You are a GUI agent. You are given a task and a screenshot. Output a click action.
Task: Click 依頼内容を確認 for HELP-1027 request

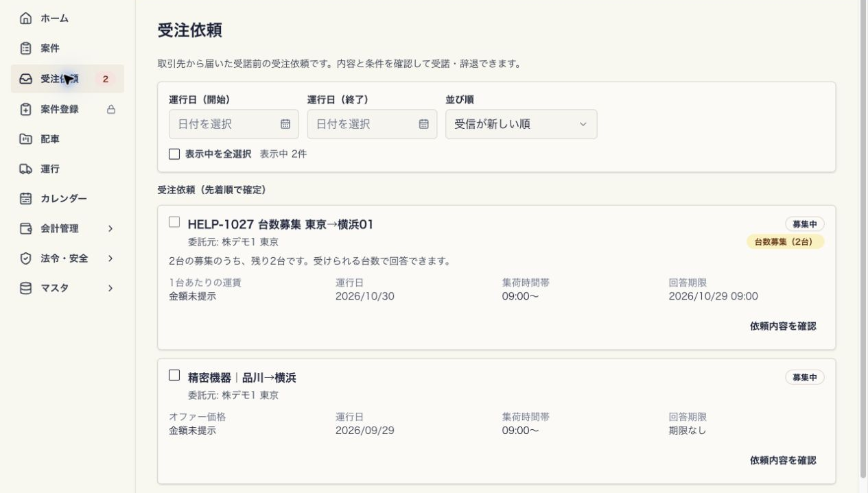783,326
